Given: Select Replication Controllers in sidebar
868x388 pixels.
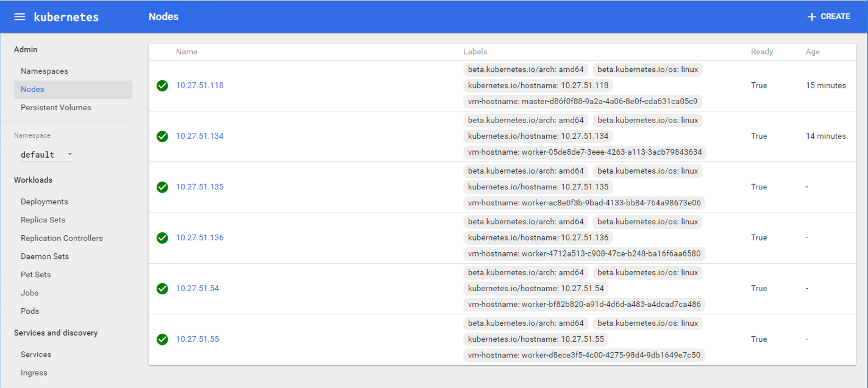Looking at the screenshot, I should (x=62, y=238).
